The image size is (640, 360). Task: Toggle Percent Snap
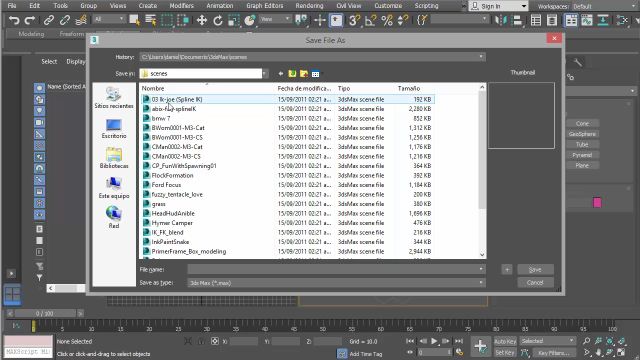[x=387, y=20]
